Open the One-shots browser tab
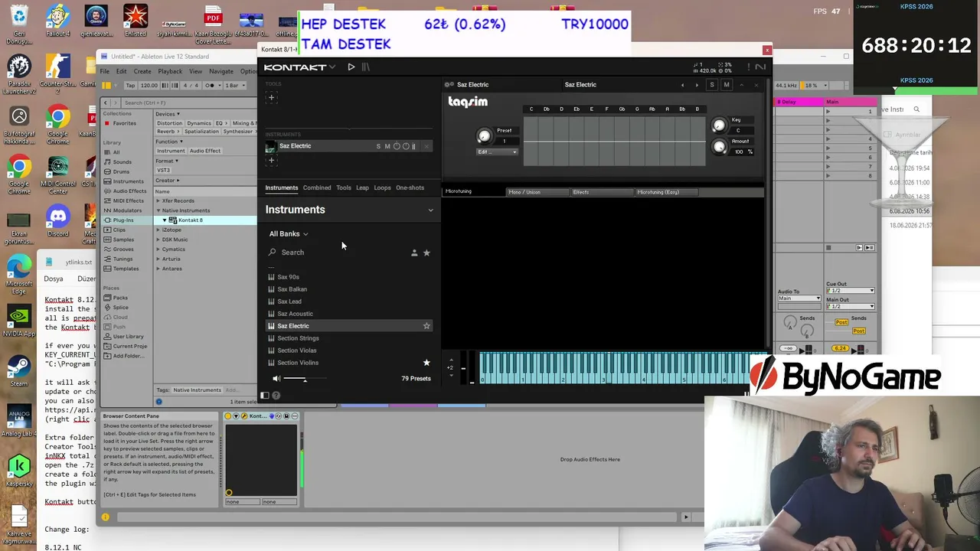Image resolution: width=980 pixels, height=551 pixels. pyautogui.click(x=410, y=187)
